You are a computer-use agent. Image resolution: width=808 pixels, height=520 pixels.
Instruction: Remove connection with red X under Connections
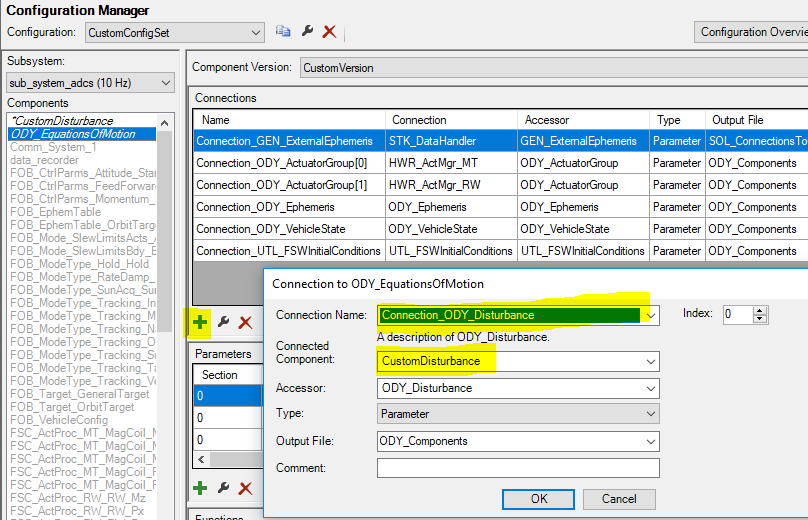click(x=245, y=322)
